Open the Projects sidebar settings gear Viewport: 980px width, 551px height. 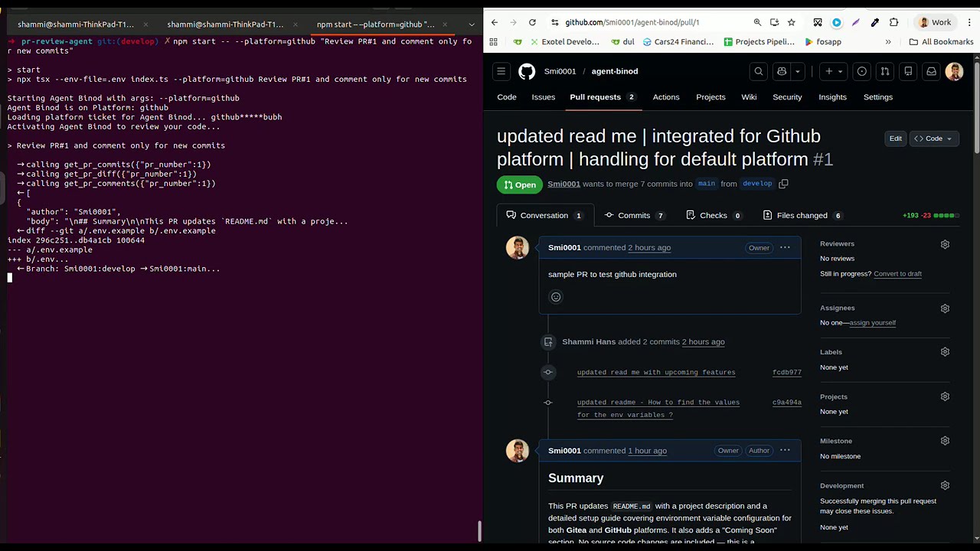[x=945, y=396]
